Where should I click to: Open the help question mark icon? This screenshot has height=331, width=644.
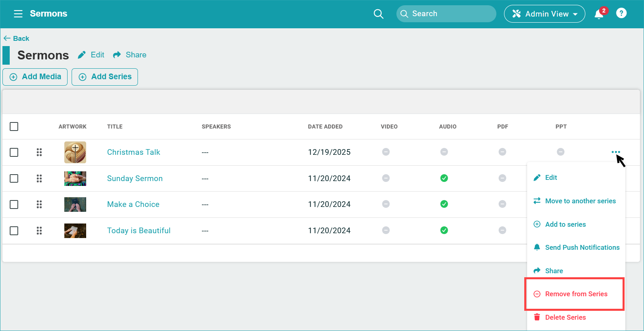(621, 13)
